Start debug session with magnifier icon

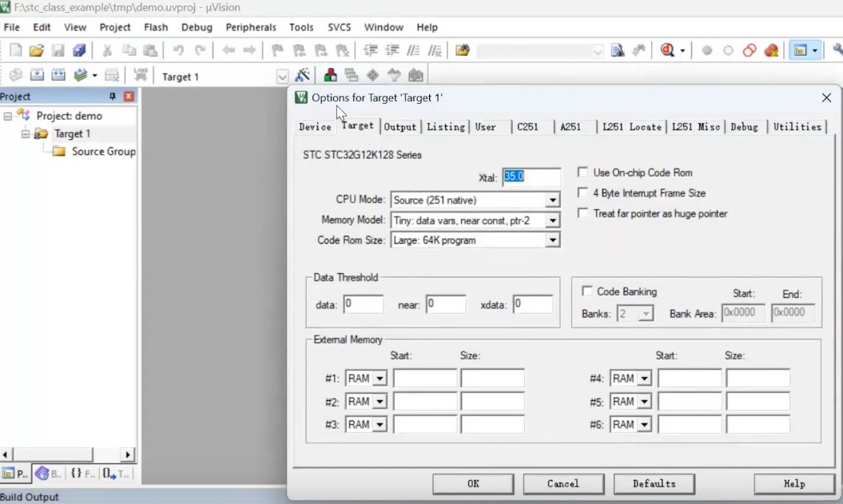pyautogui.click(x=667, y=50)
